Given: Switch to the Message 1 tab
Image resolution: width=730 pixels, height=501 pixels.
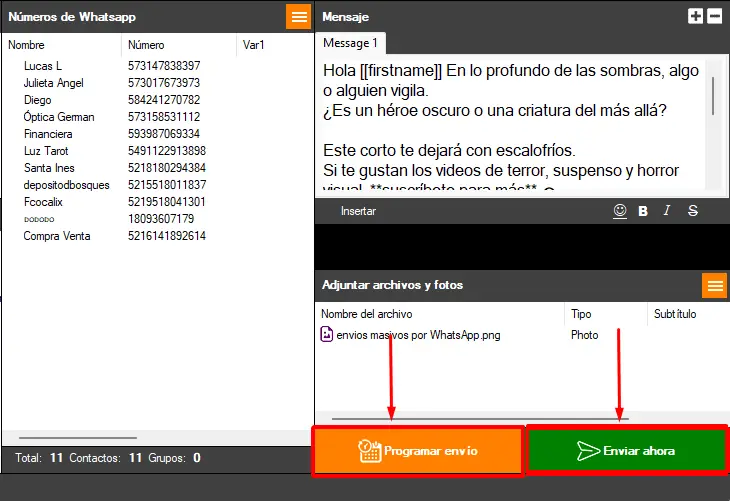Looking at the screenshot, I should coord(350,43).
